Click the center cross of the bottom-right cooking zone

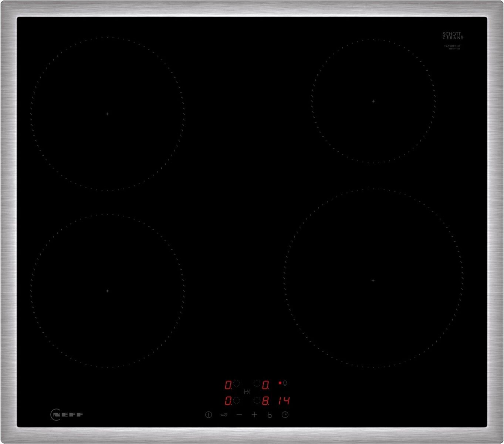[x=373, y=280]
